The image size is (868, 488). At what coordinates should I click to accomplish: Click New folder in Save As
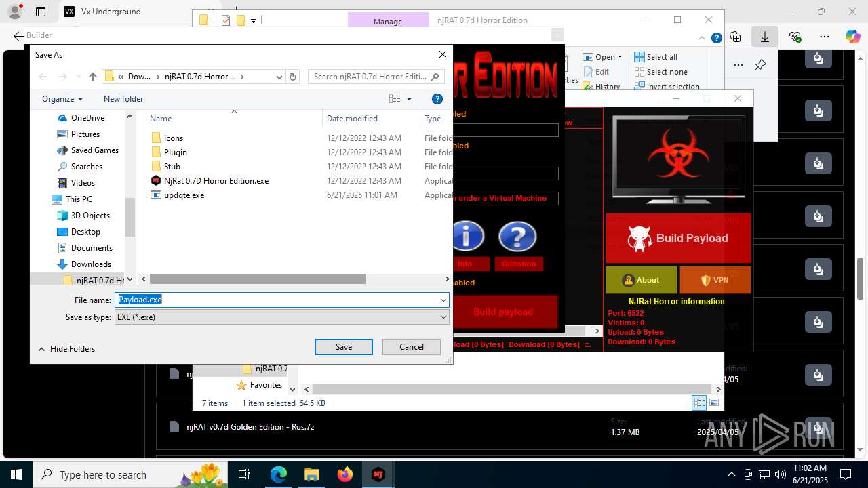(123, 99)
